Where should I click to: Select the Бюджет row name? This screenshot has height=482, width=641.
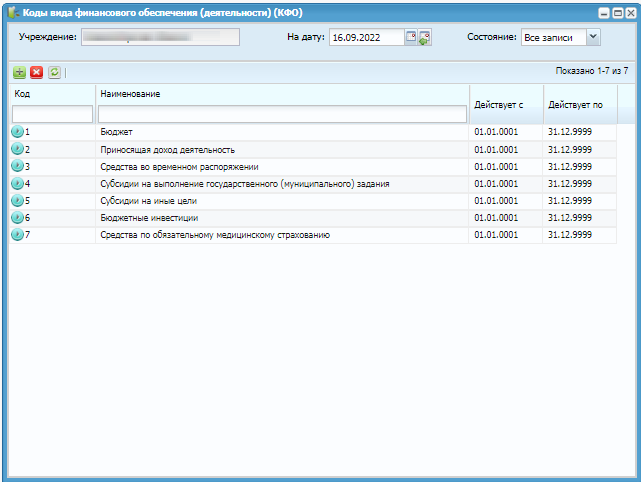pyautogui.click(x=117, y=132)
